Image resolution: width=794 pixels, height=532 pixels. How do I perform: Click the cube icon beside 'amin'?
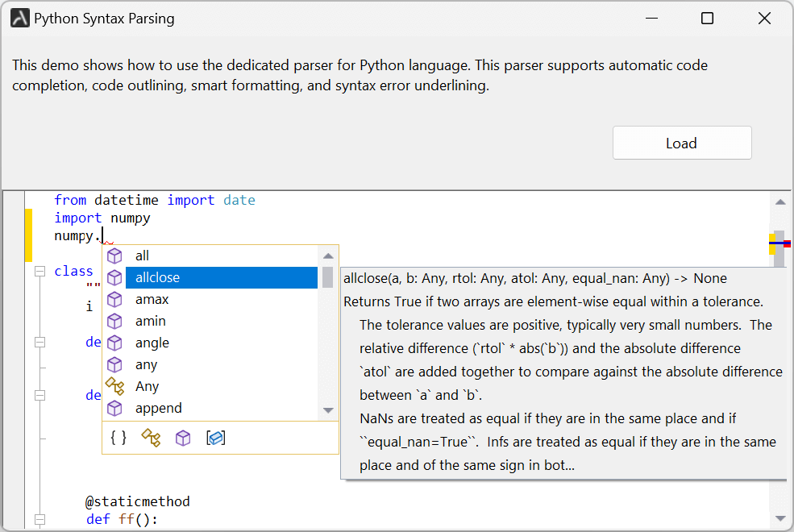pyautogui.click(x=114, y=321)
